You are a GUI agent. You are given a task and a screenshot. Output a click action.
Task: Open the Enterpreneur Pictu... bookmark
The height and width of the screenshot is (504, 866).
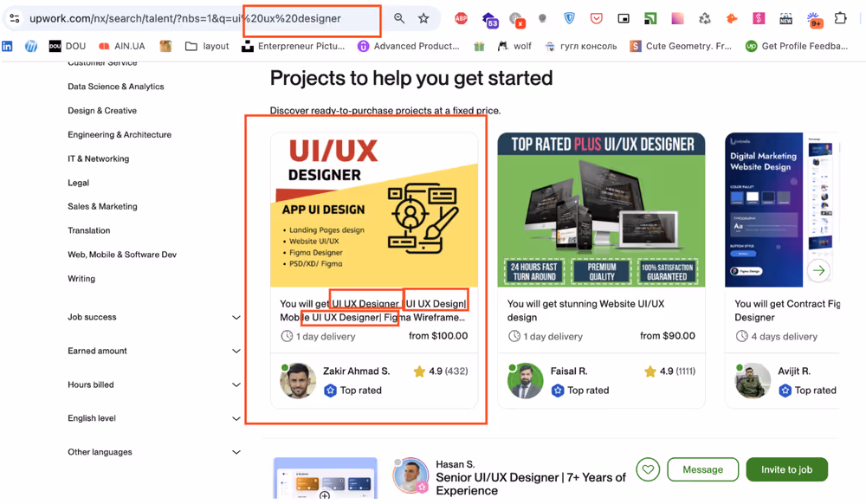coord(294,47)
